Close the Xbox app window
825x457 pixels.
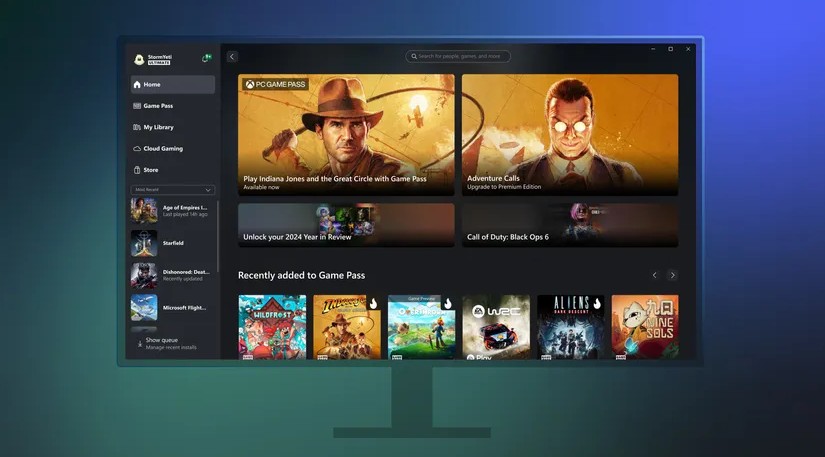[x=688, y=49]
